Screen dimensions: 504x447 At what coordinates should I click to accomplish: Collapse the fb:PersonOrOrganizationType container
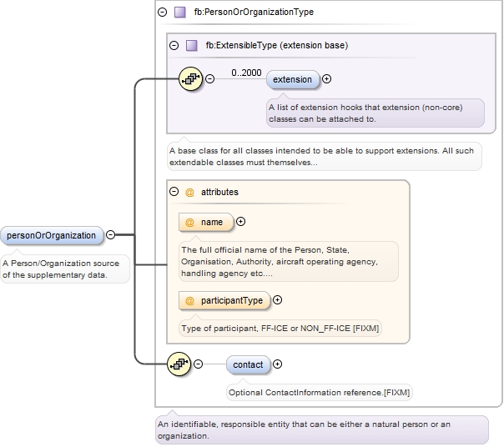click(x=162, y=13)
